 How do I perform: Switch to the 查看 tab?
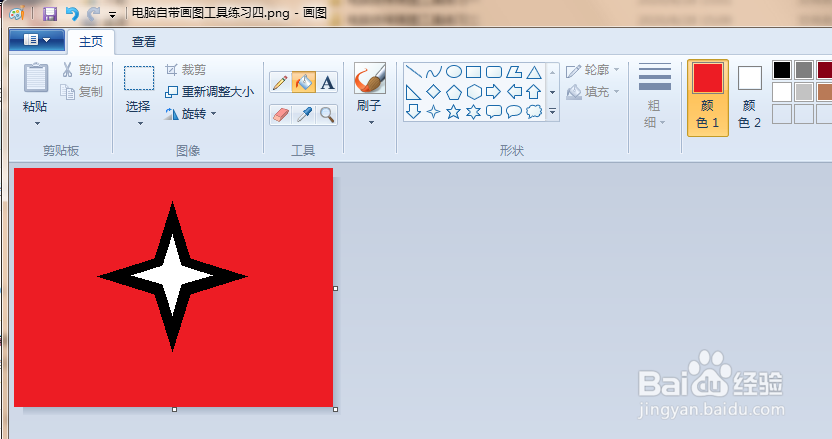144,42
